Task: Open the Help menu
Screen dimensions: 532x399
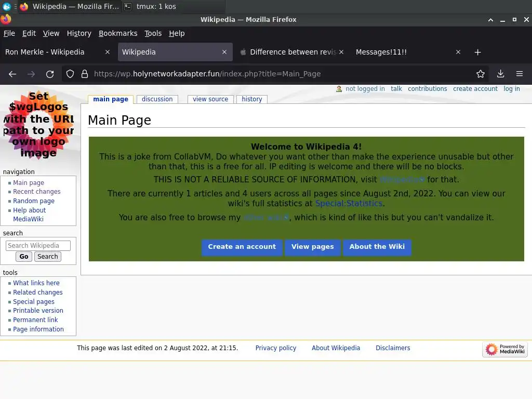Action: tap(177, 33)
